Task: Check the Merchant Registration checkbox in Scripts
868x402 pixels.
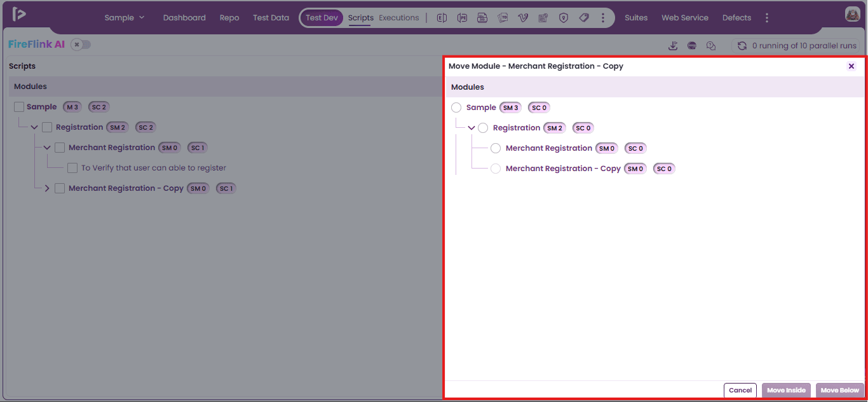Action: point(60,148)
